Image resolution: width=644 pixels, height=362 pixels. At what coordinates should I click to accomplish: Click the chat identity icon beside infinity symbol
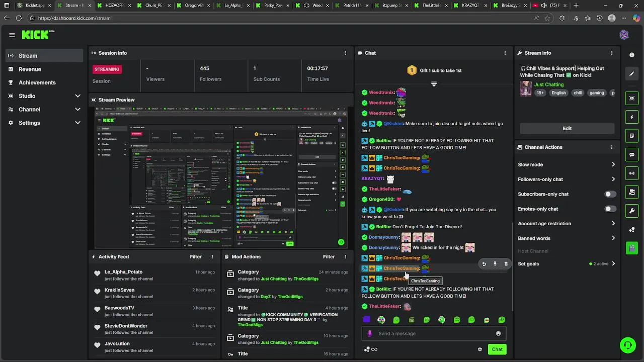[367, 349]
